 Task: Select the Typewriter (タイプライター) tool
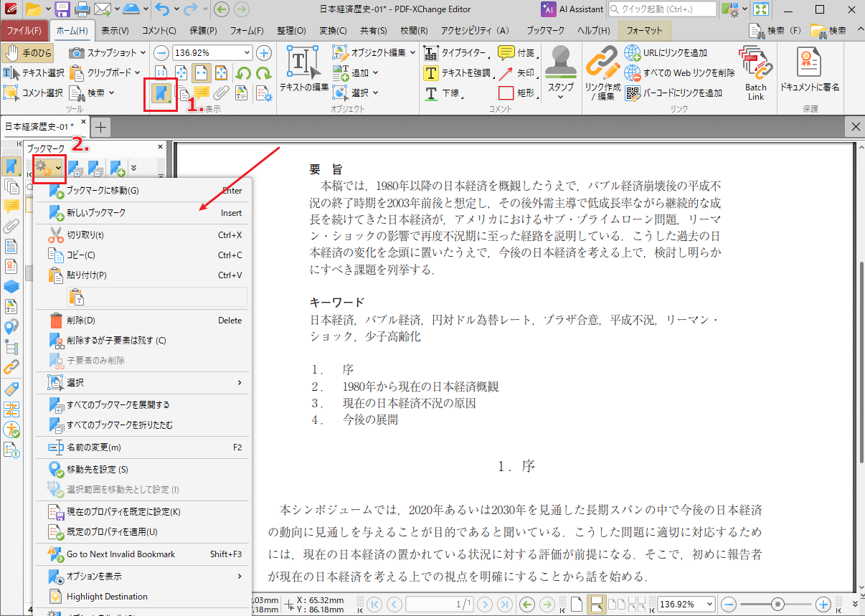coord(457,53)
